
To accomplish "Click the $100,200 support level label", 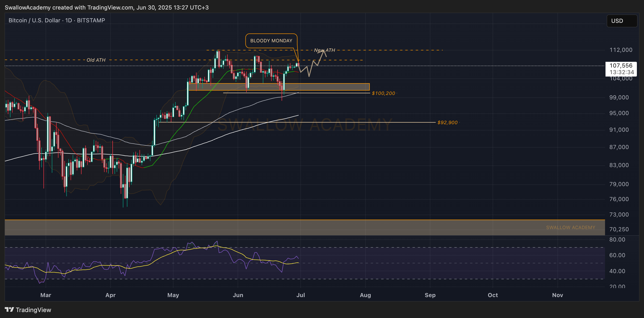I will [x=384, y=93].
